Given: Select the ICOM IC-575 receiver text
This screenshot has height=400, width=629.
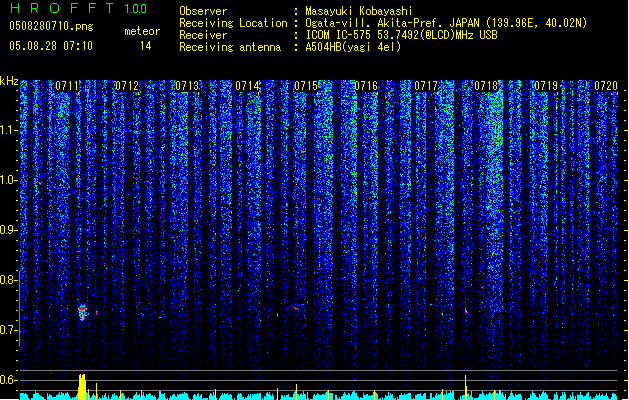Looking at the screenshot, I should (401, 35).
